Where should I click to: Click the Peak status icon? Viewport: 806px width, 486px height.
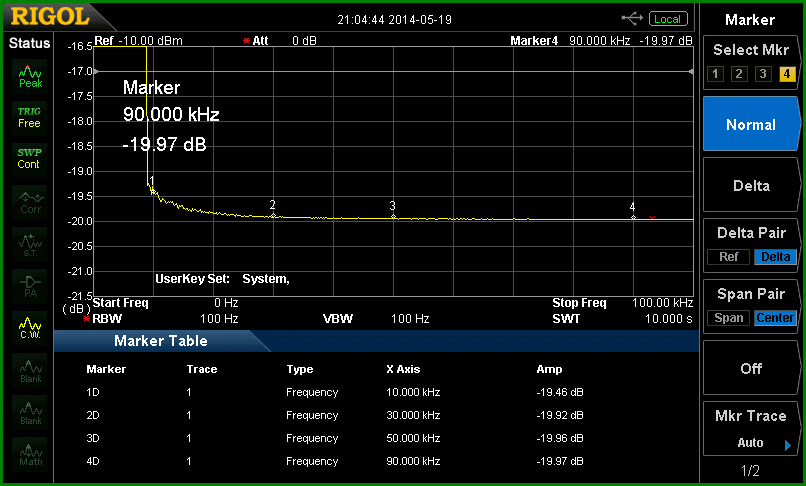point(30,76)
